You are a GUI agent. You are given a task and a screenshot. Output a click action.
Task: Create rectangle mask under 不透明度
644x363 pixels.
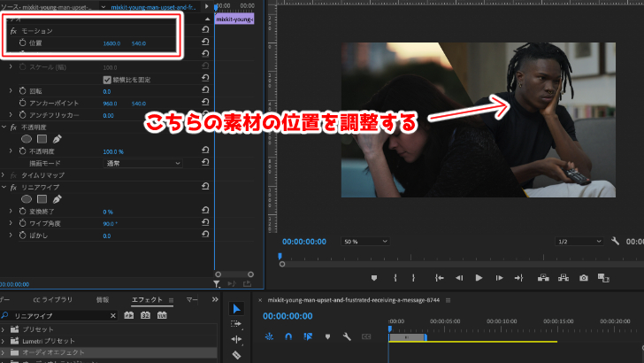click(x=42, y=139)
